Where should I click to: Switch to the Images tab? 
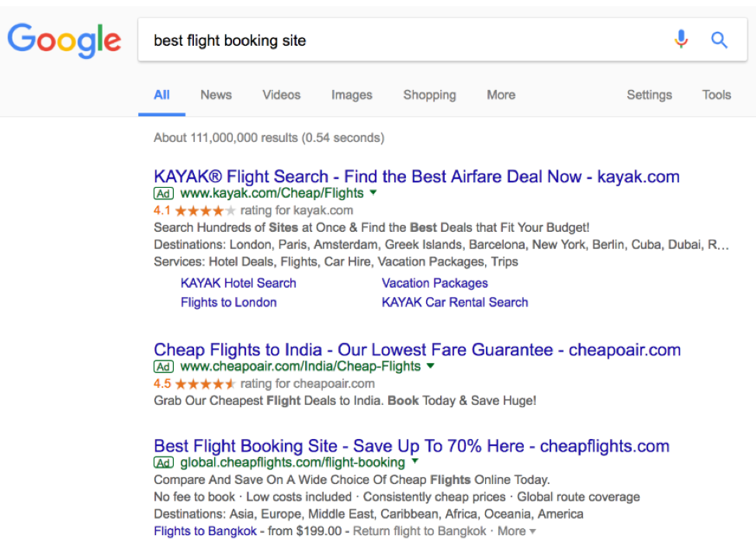352,95
